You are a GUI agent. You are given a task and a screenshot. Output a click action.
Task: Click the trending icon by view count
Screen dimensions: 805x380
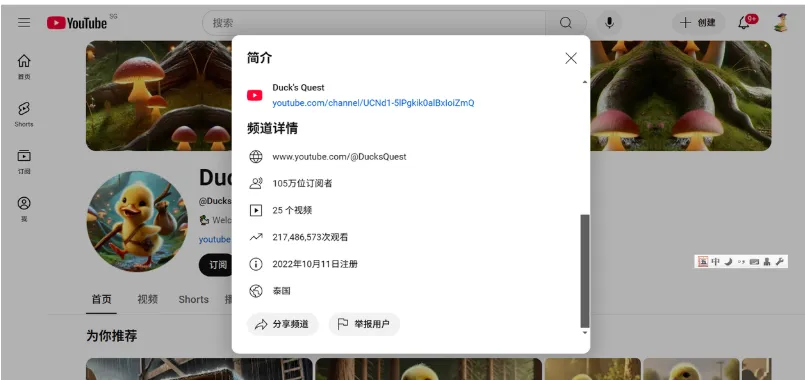pyautogui.click(x=256, y=237)
